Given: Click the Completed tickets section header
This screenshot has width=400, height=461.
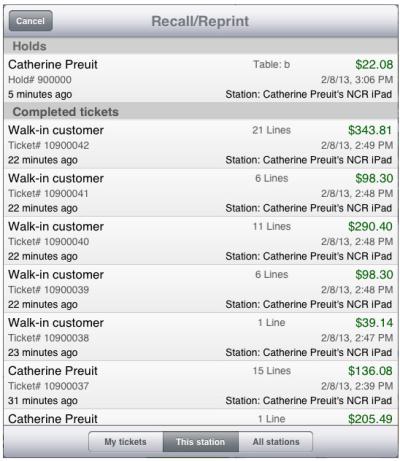Looking at the screenshot, I should pyautogui.click(x=200, y=112).
